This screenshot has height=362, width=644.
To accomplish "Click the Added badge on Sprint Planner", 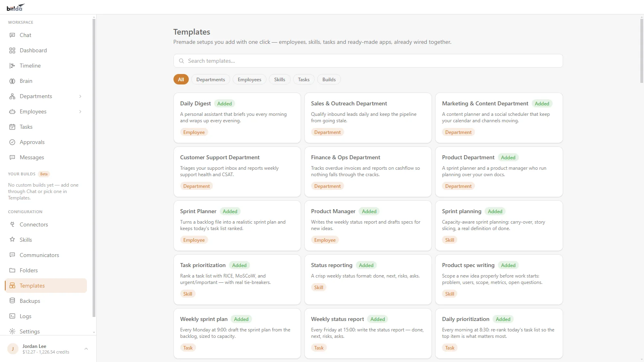I will pos(230,212).
